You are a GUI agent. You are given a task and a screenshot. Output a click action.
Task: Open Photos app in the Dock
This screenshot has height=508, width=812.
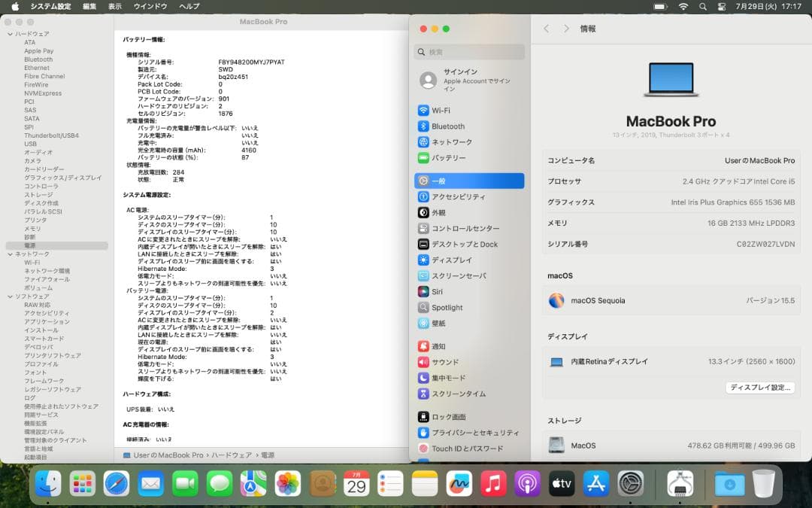pyautogui.click(x=288, y=484)
